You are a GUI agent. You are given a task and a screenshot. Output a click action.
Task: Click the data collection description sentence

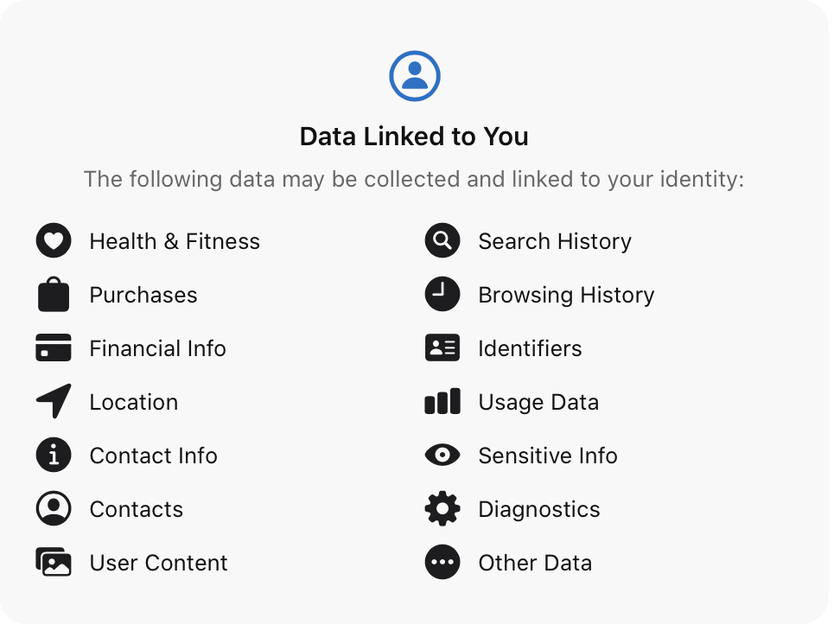click(x=414, y=180)
